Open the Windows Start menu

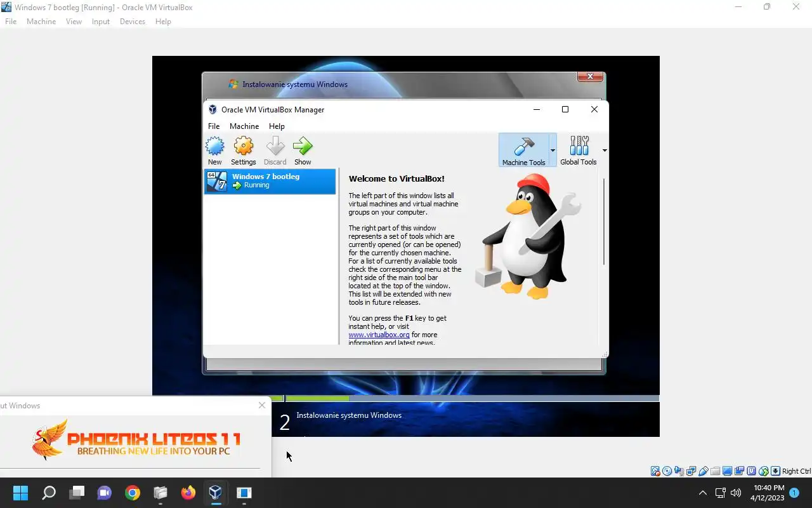[x=20, y=493]
